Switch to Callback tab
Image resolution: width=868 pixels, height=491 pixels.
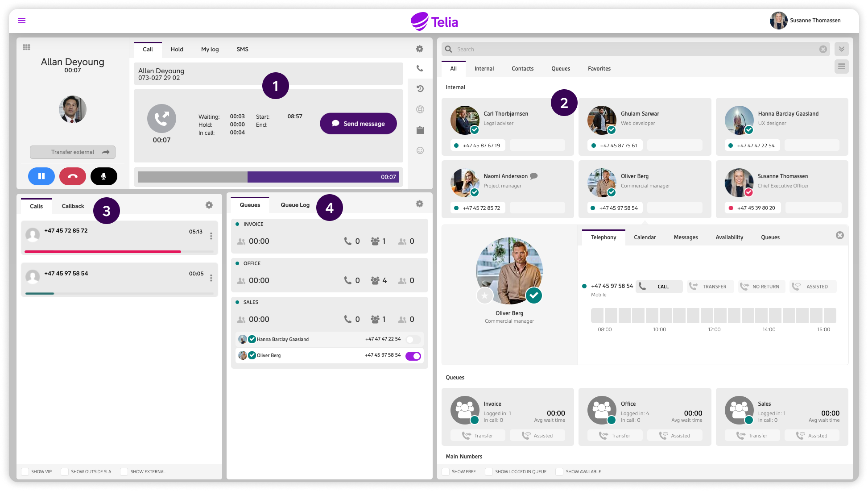(73, 206)
